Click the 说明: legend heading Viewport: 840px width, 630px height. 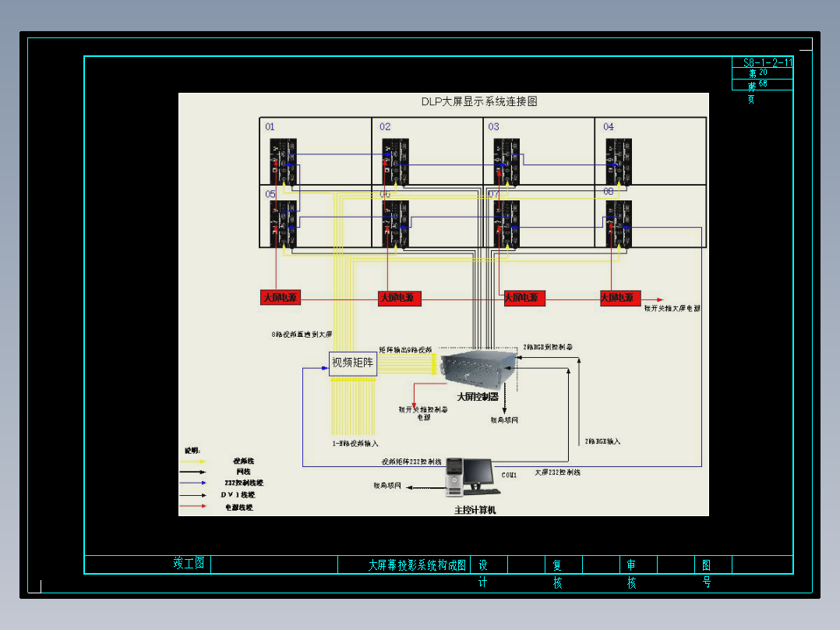(x=192, y=451)
